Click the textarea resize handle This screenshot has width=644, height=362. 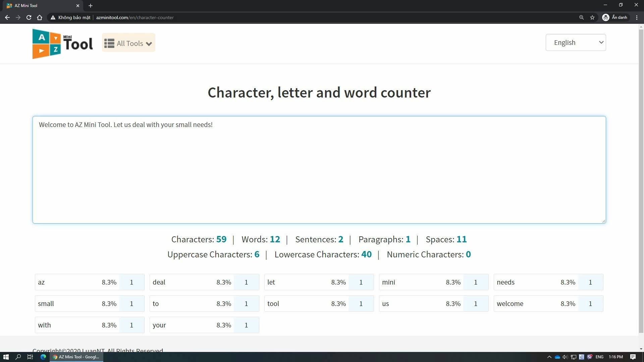click(603, 221)
